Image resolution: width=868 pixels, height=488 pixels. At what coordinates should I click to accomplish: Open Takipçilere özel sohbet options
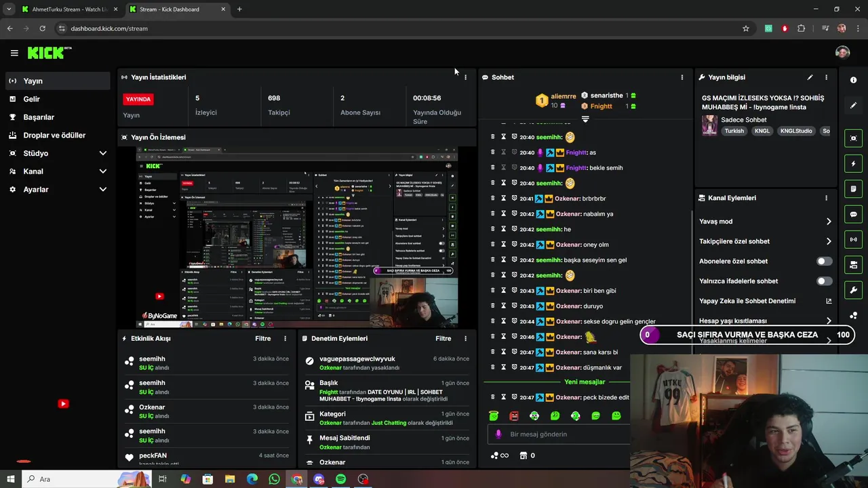[x=765, y=241]
